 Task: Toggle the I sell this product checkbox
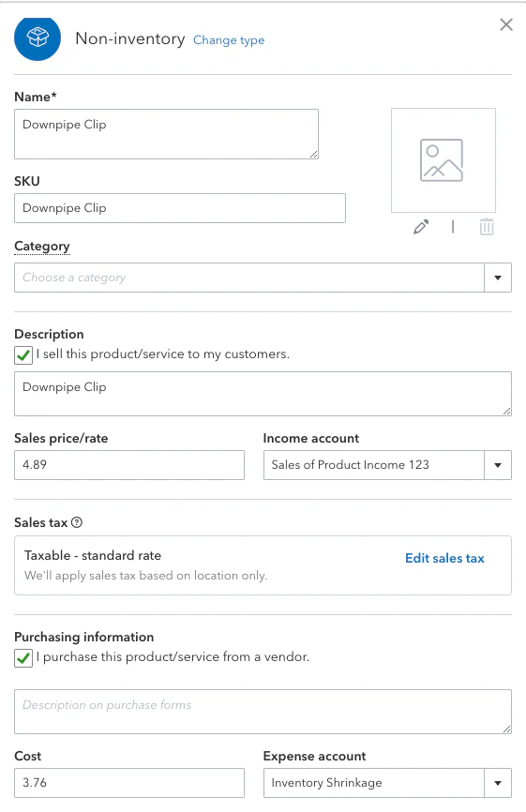point(23,355)
